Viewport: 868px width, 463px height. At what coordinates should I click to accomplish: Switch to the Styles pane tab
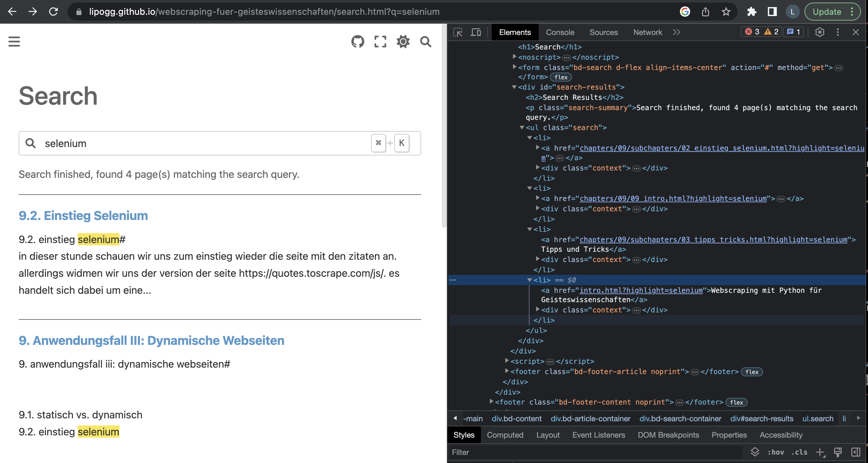[464, 435]
